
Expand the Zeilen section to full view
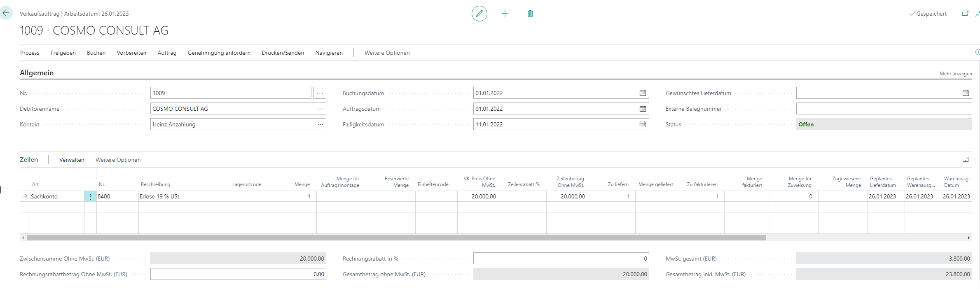(x=965, y=160)
